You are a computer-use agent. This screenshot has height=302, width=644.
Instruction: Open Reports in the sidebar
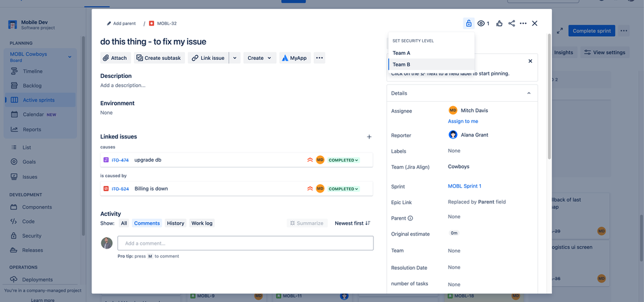(40, 129)
